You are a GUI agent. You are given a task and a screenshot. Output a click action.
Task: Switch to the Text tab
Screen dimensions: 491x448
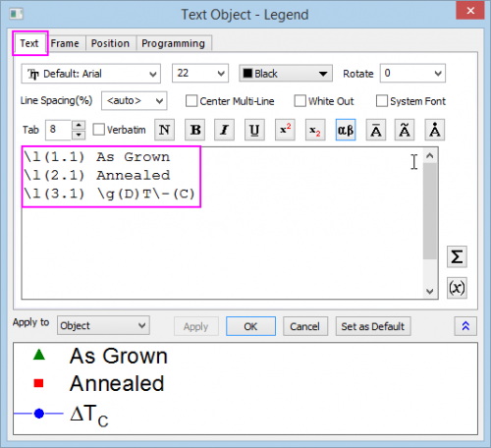(x=29, y=43)
